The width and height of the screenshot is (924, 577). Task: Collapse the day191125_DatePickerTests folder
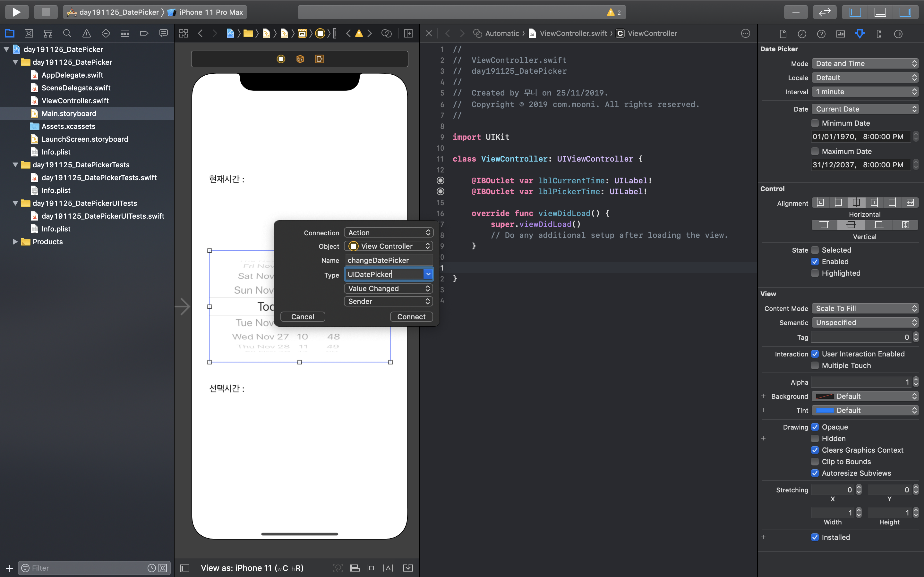point(15,165)
